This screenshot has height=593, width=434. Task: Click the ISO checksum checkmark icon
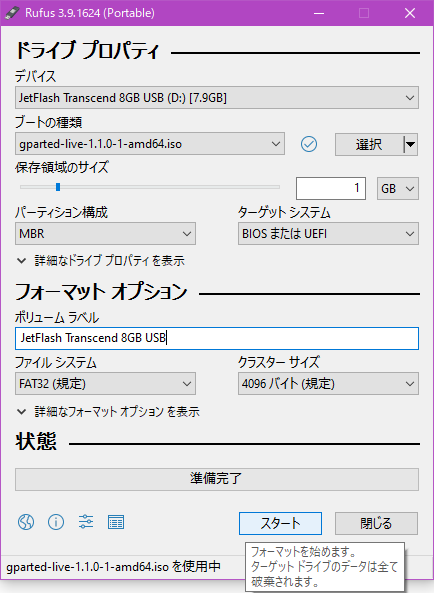click(x=309, y=144)
